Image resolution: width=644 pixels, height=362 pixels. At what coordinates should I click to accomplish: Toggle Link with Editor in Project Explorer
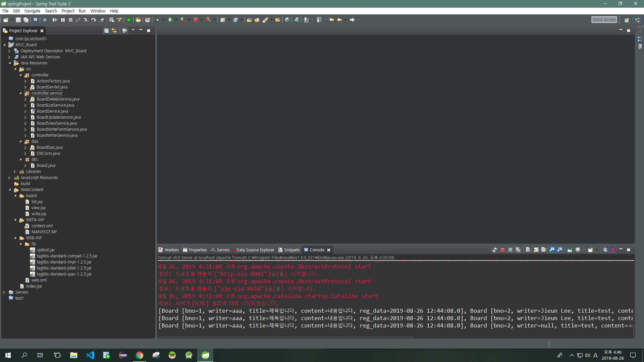coord(114,31)
